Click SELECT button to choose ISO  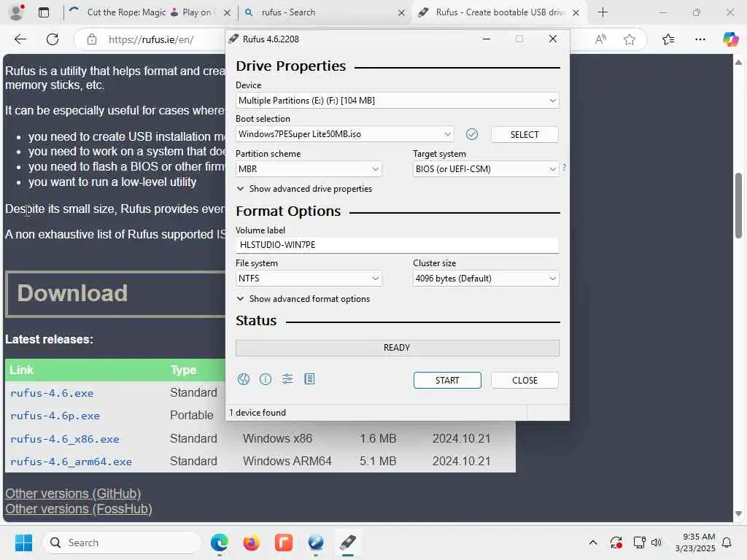[x=525, y=134]
